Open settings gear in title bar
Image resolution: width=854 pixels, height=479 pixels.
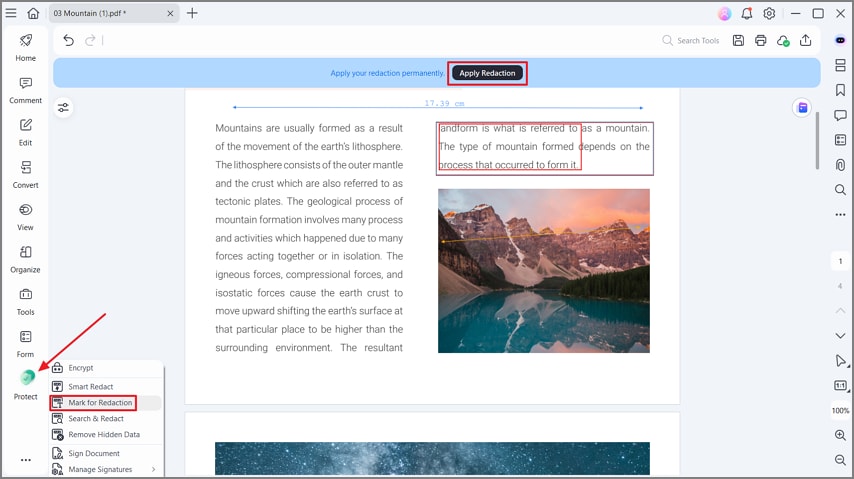[x=769, y=14]
